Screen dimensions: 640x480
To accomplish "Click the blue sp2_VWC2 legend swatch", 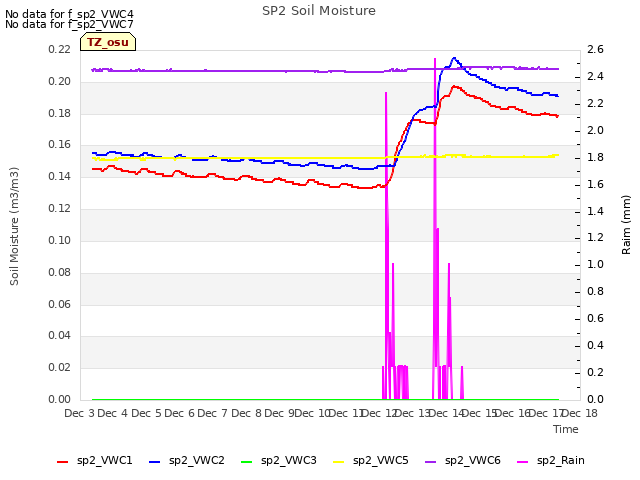I will click(155, 462).
